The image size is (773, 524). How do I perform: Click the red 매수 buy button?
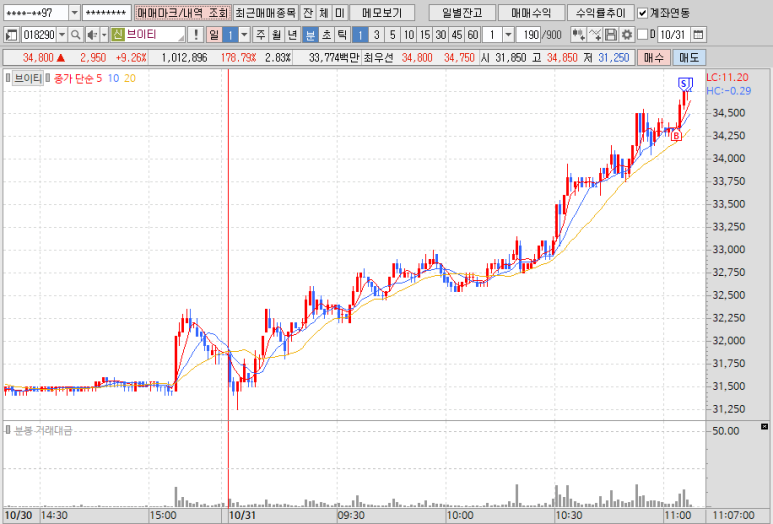point(654,58)
